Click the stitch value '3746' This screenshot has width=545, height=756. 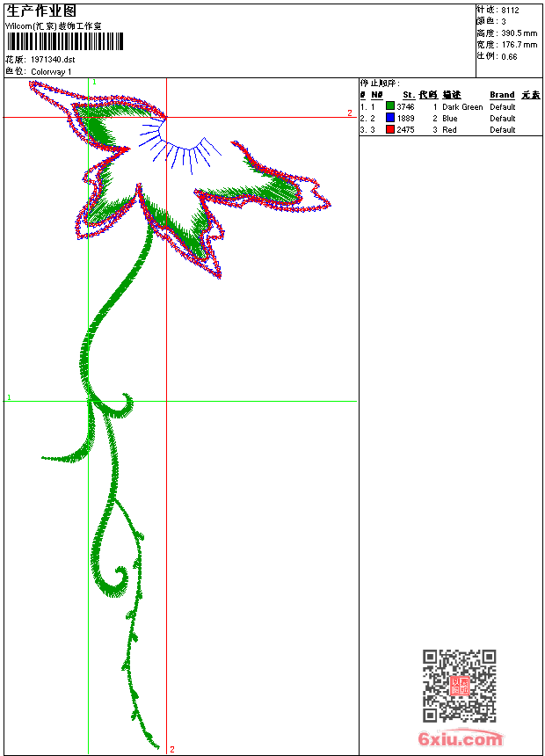pos(405,106)
